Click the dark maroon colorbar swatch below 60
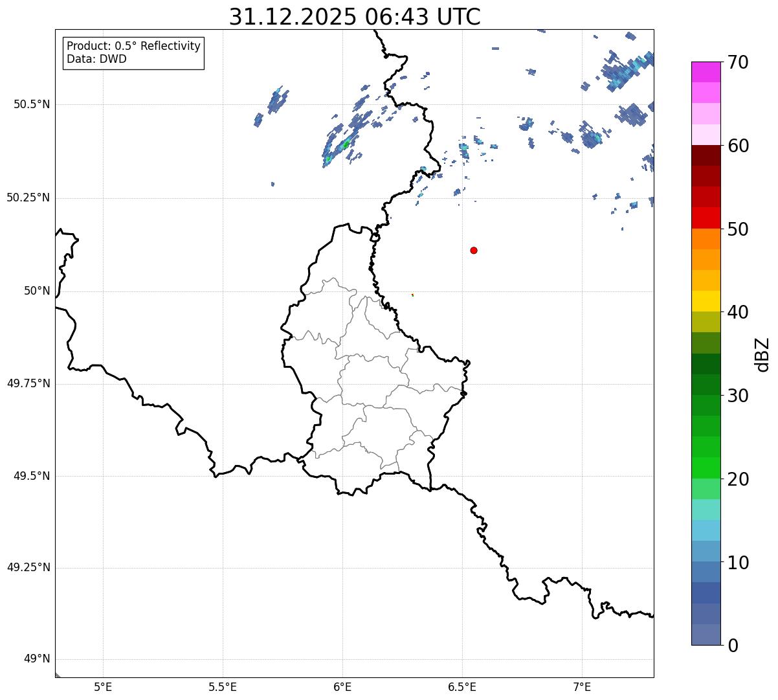This screenshot has width=778, height=700. click(706, 155)
